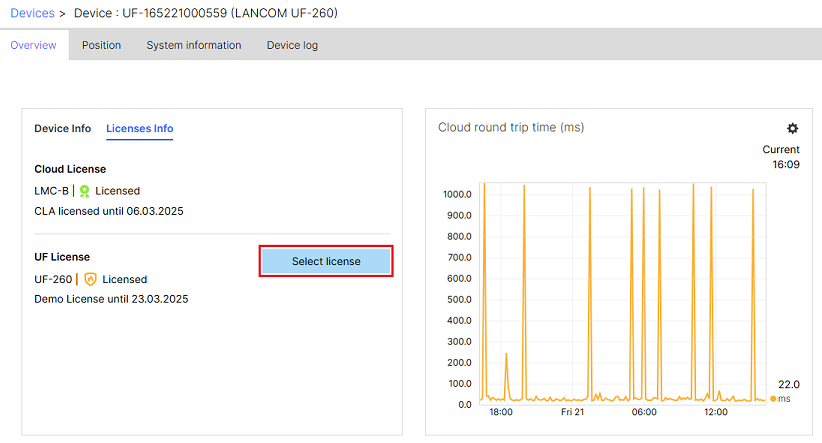Click the Select license button

[x=326, y=261]
